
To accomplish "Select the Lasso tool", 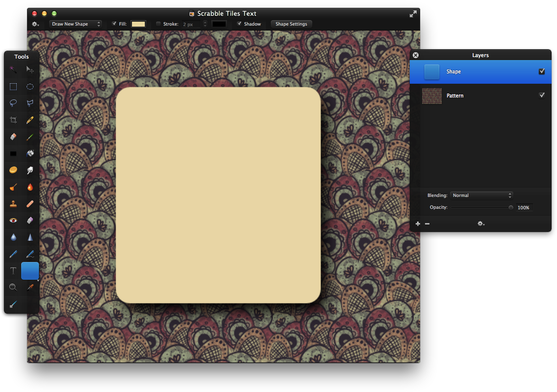I will 13,103.
